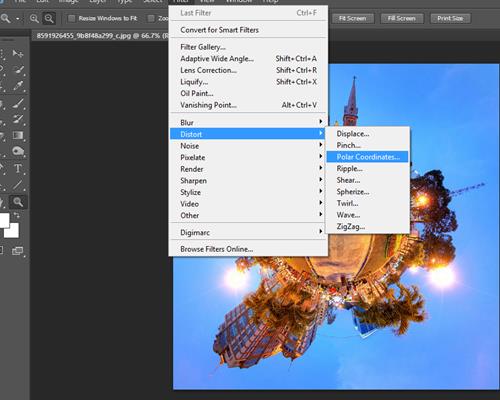Toggle the Zoom All Windows checkbox
500x400 pixels.
[x=151, y=18]
